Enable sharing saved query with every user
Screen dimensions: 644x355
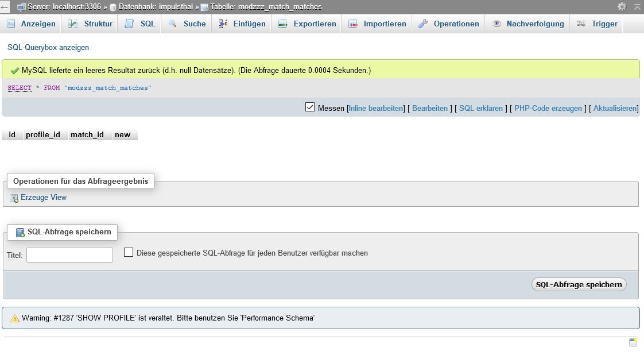(129, 252)
